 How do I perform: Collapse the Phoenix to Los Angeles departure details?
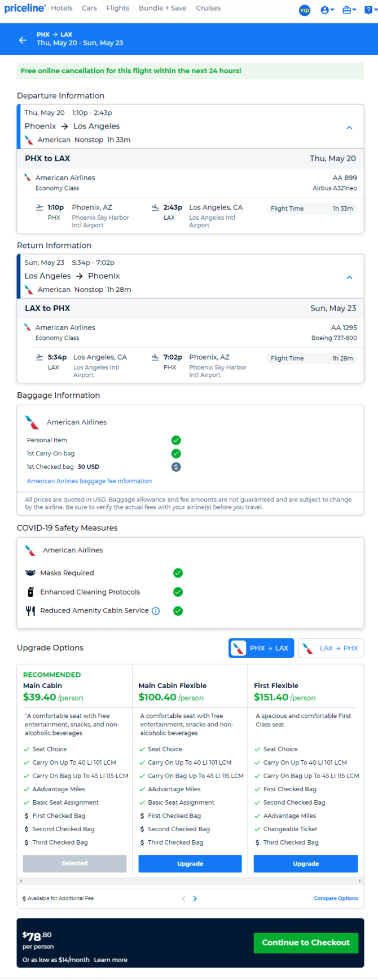click(x=349, y=128)
